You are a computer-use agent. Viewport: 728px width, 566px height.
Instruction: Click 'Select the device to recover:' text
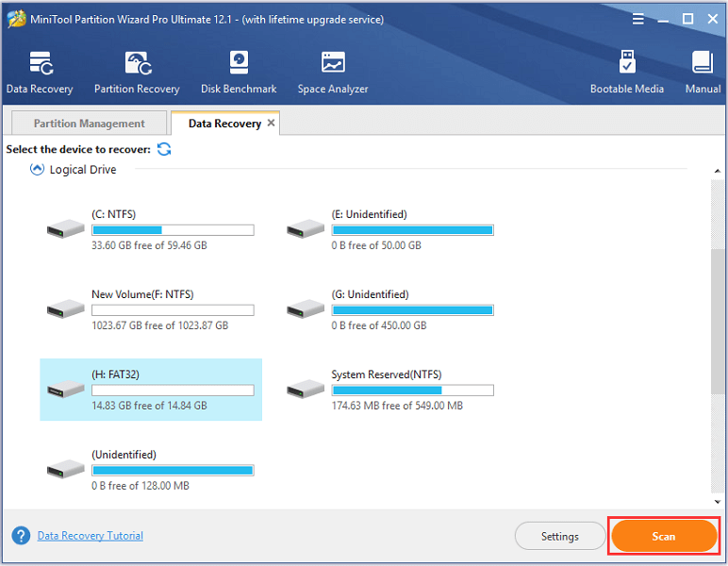[x=78, y=149]
